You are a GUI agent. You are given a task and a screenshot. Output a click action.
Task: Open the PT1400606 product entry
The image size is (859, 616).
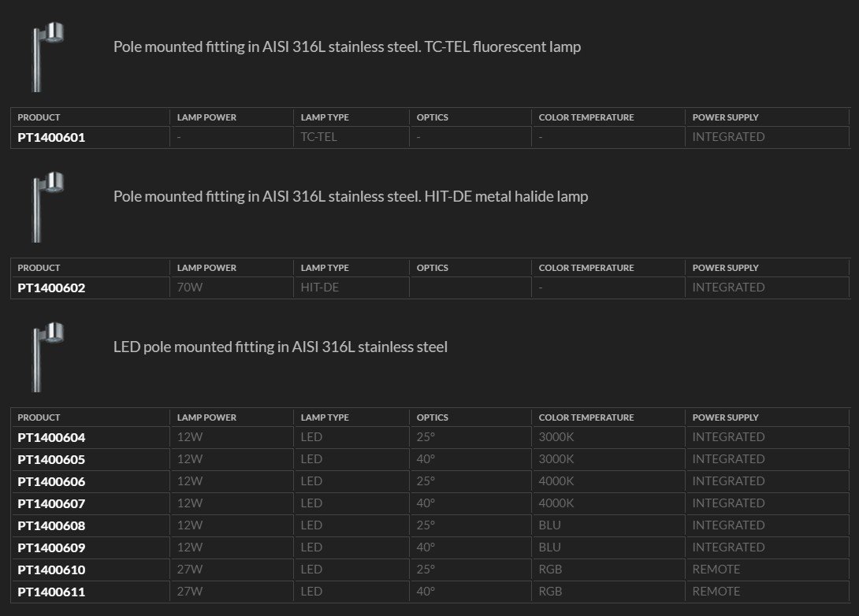coord(51,481)
